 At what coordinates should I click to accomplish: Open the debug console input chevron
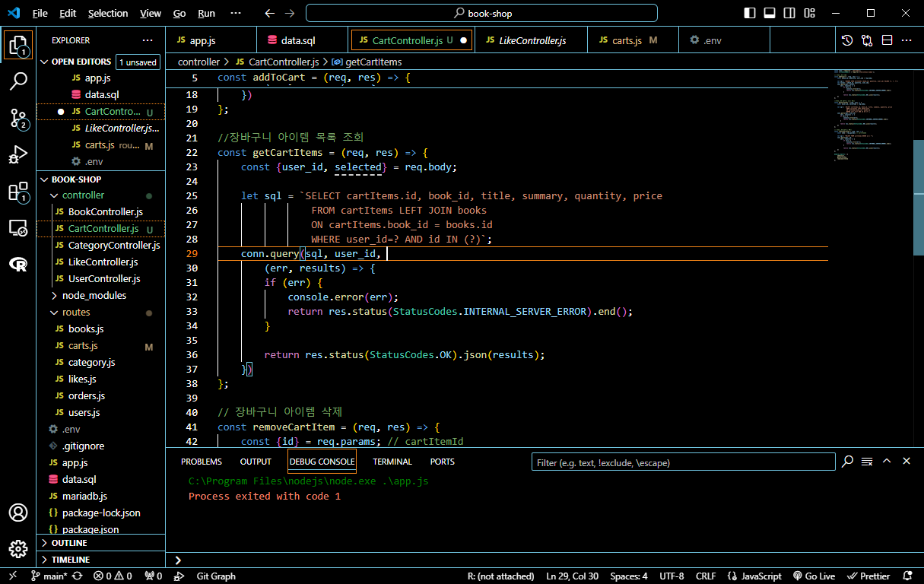coord(178,560)
